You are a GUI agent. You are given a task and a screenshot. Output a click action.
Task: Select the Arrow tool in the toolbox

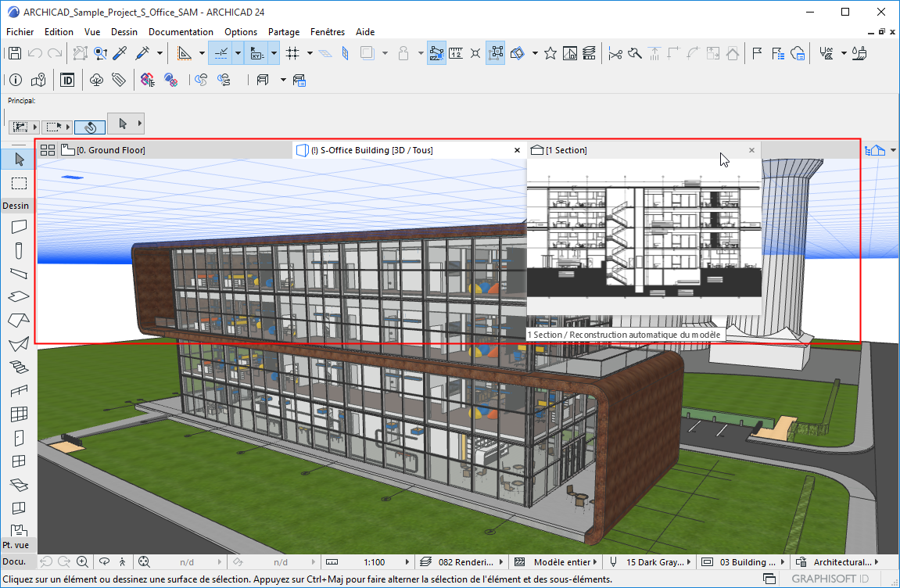[x=20, y=160]
